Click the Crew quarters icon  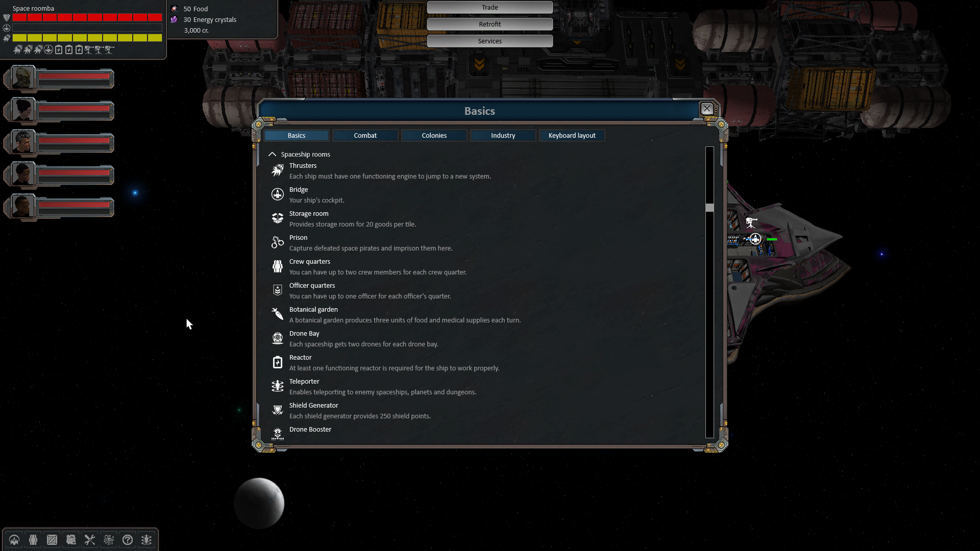[x=277, y=266]
